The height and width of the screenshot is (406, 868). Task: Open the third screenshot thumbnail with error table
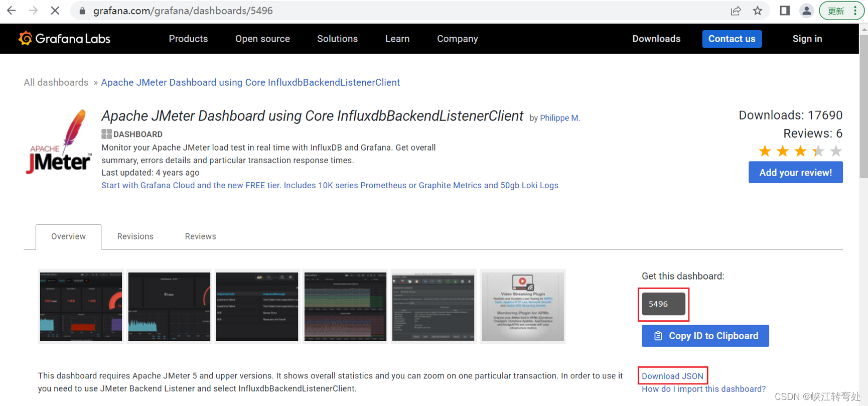257,306
